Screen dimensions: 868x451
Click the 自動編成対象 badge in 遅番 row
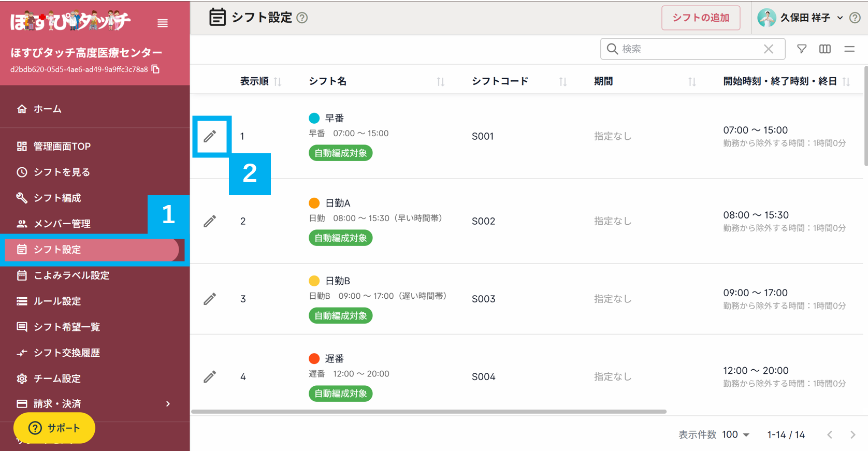pos(341,394)
